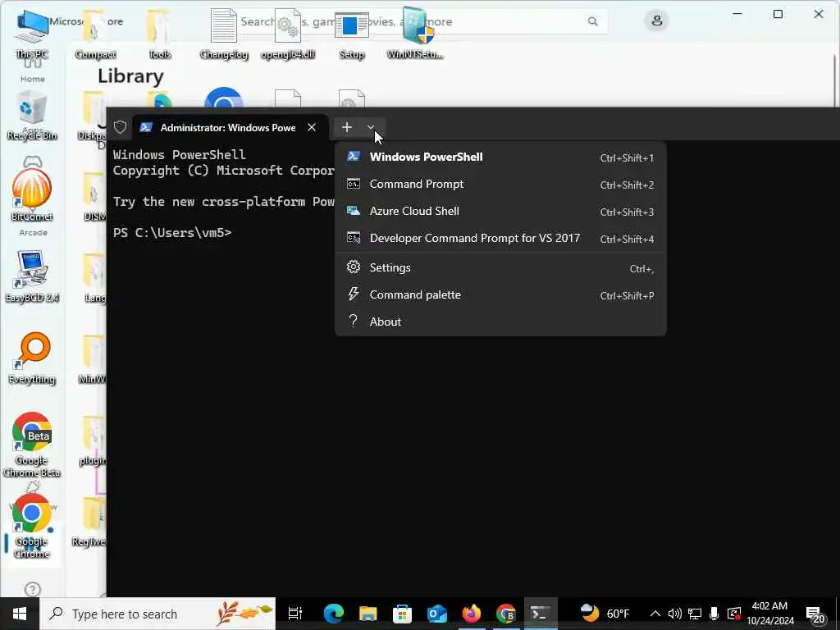Launch Firefox from the taskbar
The height and width of the screenshot is (630, 840).
coord(472,614)
